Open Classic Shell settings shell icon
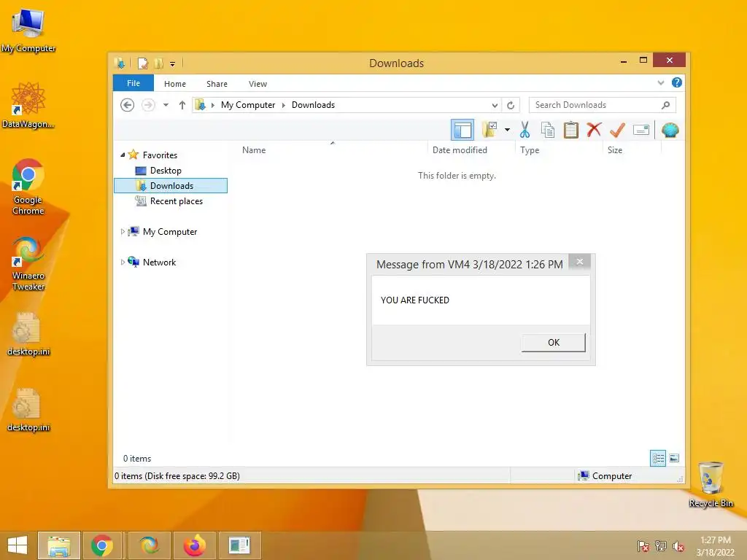The height and width of the screenshot is (560, 747). pyautogui.click(x=670, y=130)
